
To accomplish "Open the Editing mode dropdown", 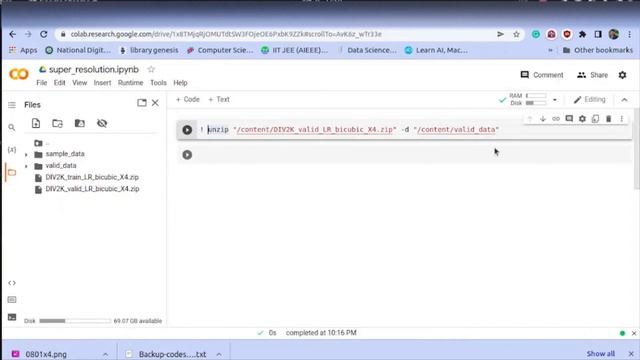I will click(x=589, y=100).
